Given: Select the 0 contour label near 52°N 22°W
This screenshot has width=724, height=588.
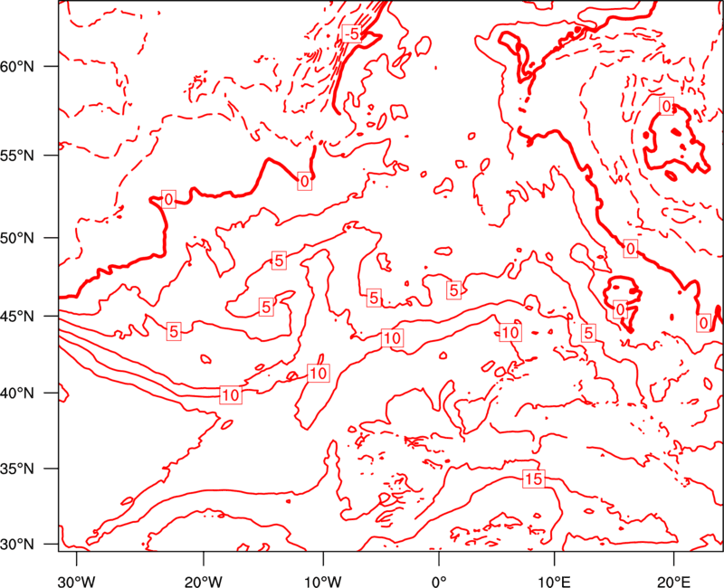Looking at the screenshot, I should (169, 199).
